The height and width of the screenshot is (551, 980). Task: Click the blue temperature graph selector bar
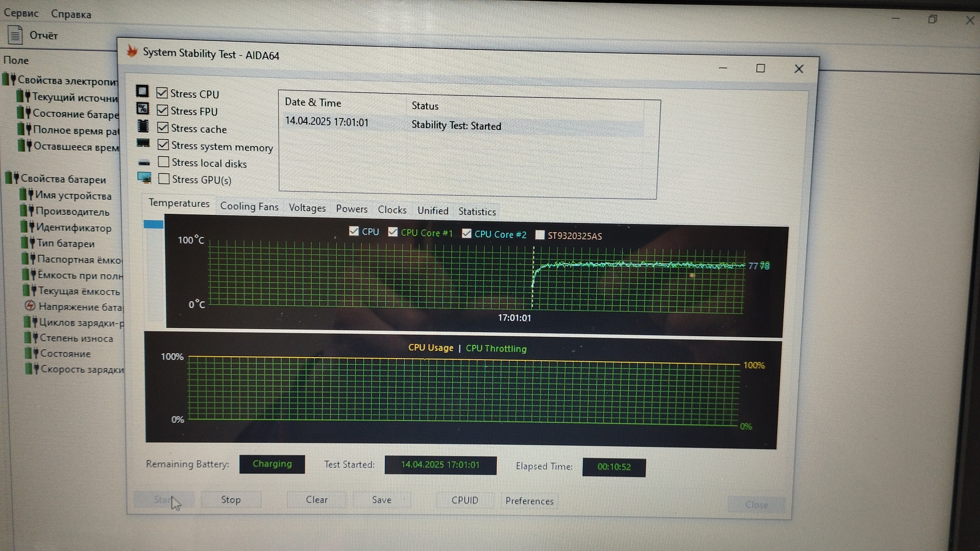(x=153, y=224)
